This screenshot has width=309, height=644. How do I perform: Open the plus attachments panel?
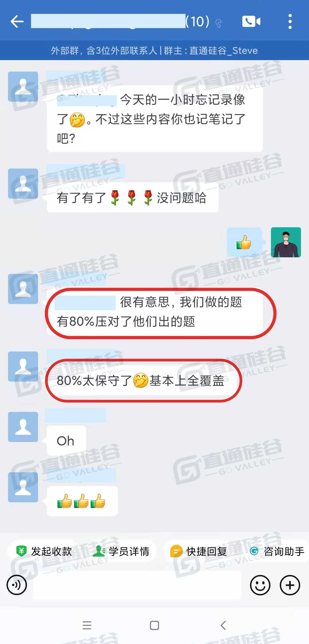[290, 585]
